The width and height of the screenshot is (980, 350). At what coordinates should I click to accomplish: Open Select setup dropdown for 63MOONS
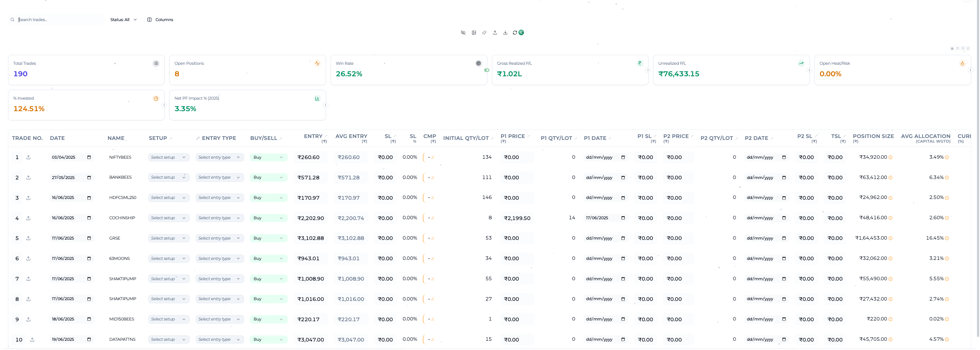point(169,258)
